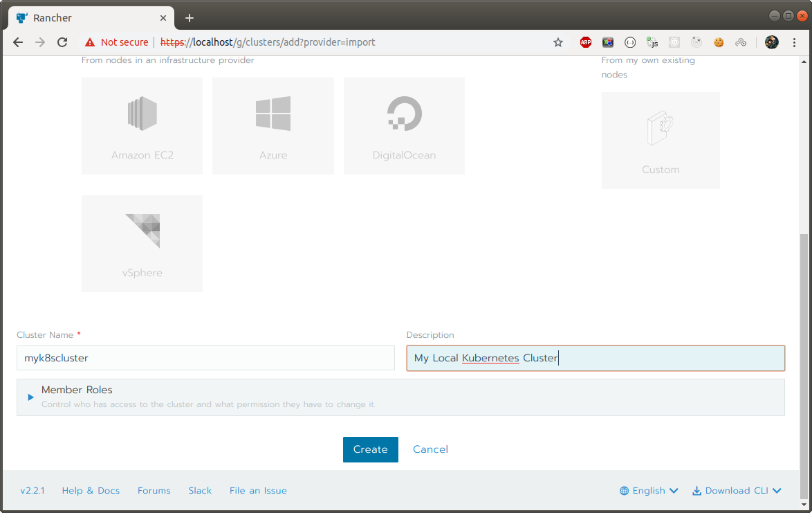The width and height of the screenshot is (812, 513).
Task: Open the Chrome profile avatar
Action: click(x=772, y=42)
